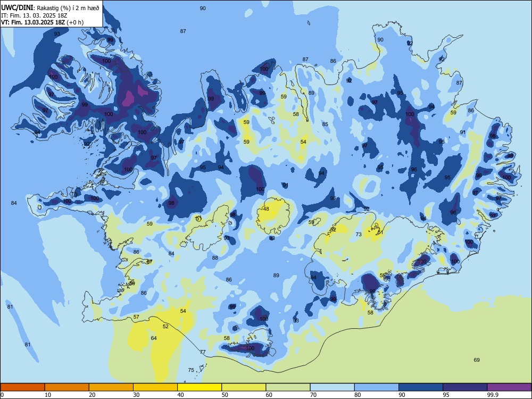Click the '48' humidity value on the glacier
Viewport: 532px width, 399px height.
(266, 209)
